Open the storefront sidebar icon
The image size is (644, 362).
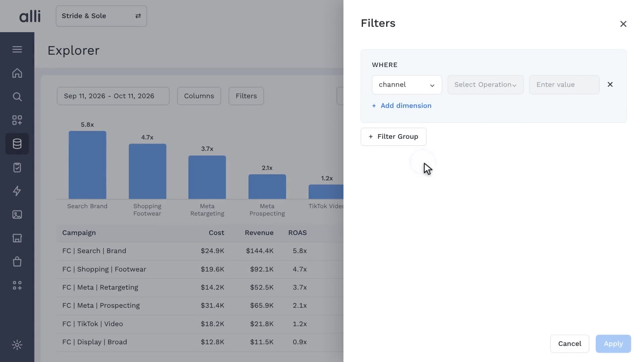click(x=17, y=238)
